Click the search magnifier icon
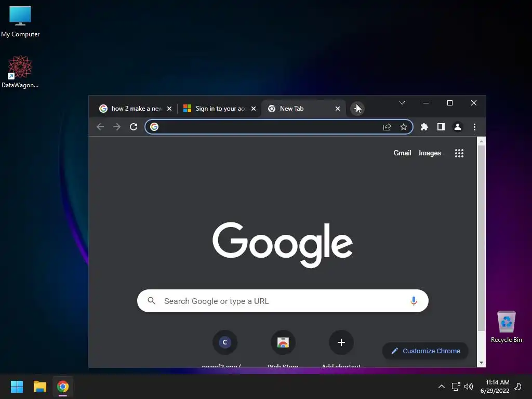532x399 pixels. click(x=151, y=301)
